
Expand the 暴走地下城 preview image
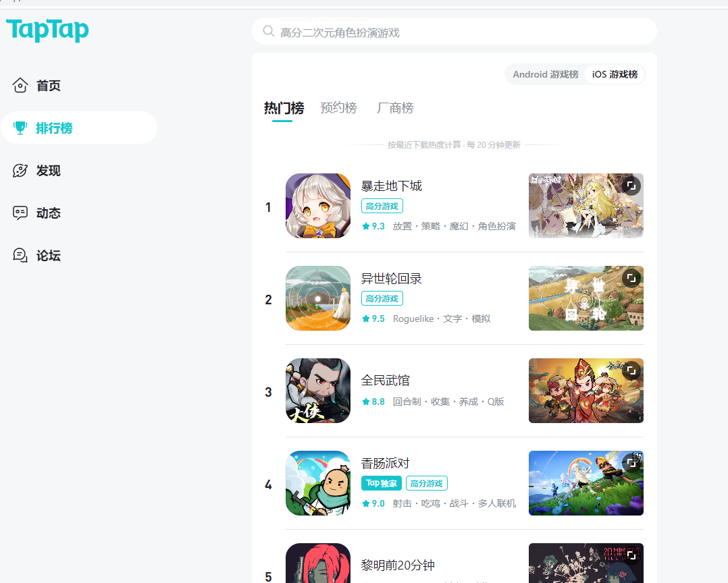pyautogui.click(x=631, y=186)
